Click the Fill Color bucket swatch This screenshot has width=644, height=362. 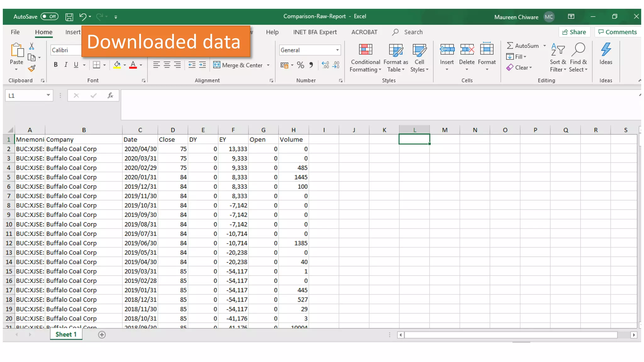click(117, 65)
